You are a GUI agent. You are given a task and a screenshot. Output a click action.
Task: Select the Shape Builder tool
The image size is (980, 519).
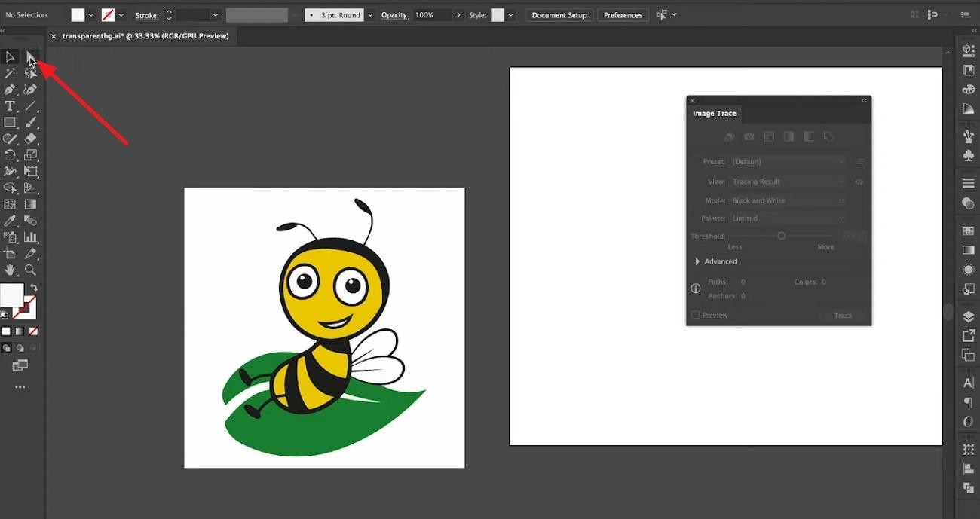click(x=10, y=188)
